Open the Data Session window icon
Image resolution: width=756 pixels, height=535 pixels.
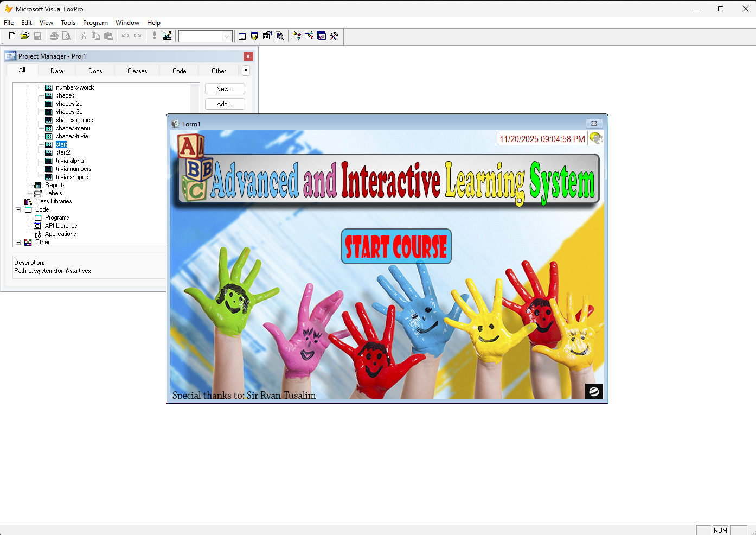[x=254, y=36]
